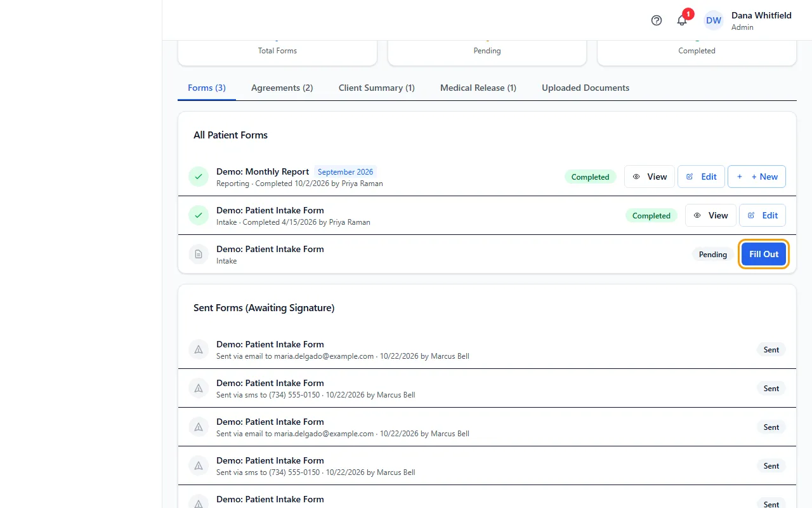The width and height of the screenshot is (812, 508).
Task: Click the green checkmark beside Demo: Monthly Report
Action: [199, 177]
